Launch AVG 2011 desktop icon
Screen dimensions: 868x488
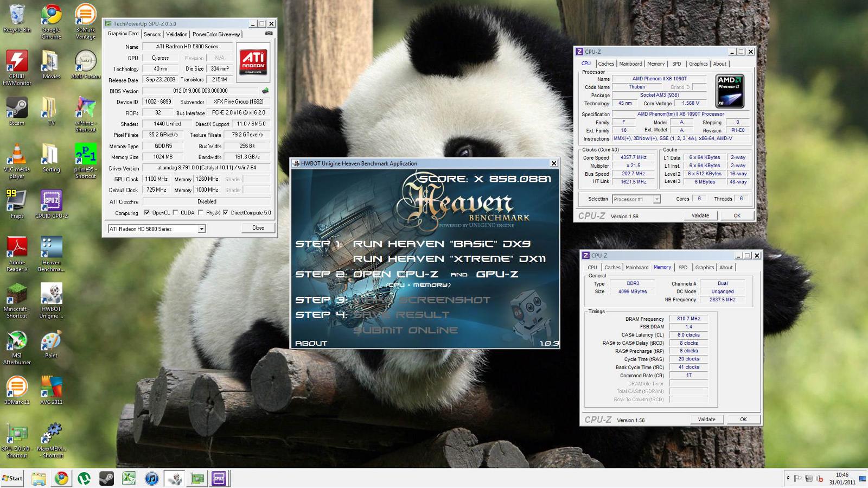tap(51, 391)
